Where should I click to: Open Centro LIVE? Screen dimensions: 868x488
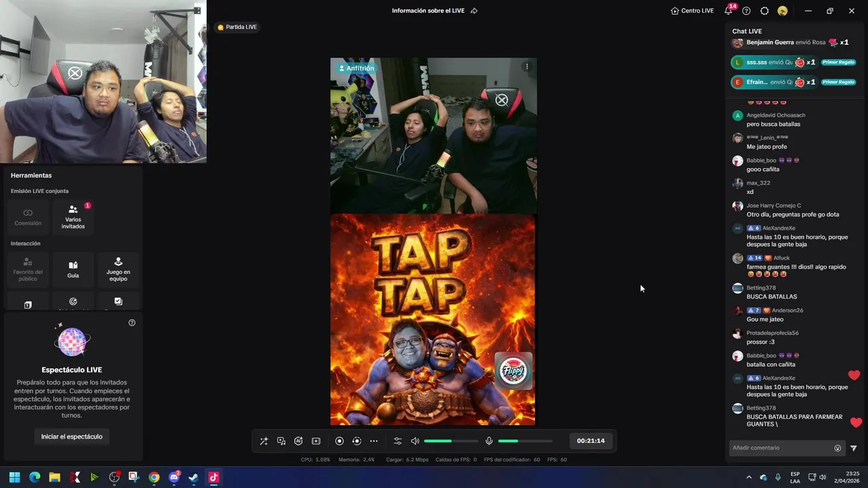pyautogui.click(x=692, y=11)
